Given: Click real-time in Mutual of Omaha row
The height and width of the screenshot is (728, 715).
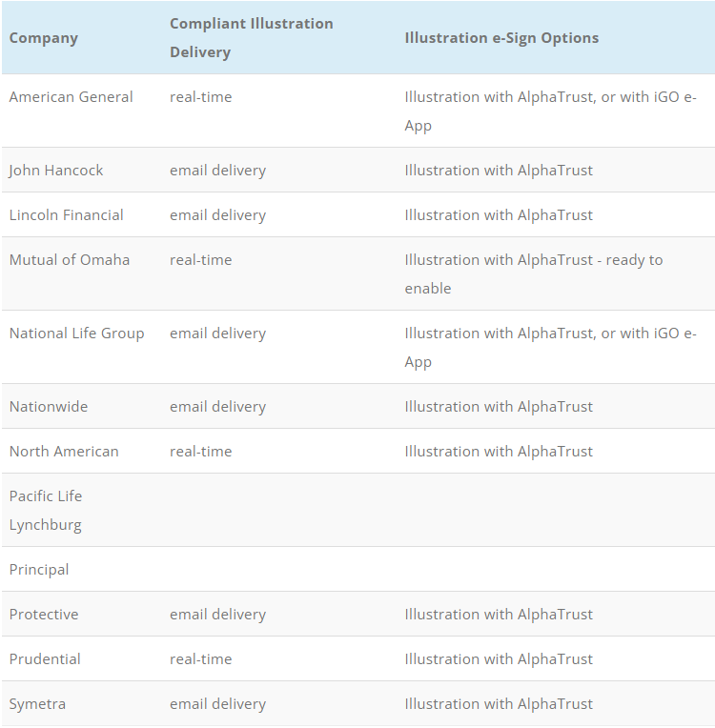Looking at the screenshot, I should coord(201,260).
